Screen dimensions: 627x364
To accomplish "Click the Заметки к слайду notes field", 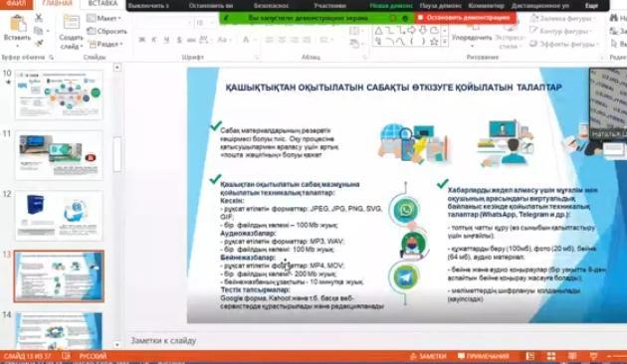I will [163, 340].
